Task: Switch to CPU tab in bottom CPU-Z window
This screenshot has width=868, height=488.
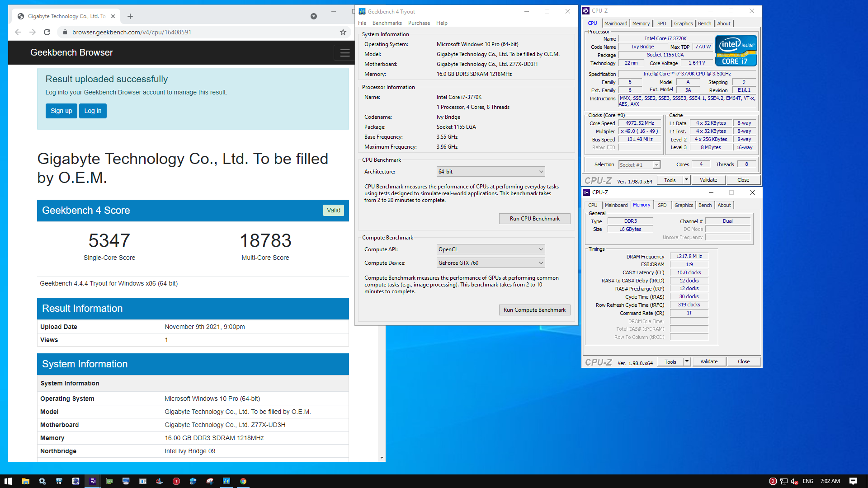Action: tap(593, 205)
